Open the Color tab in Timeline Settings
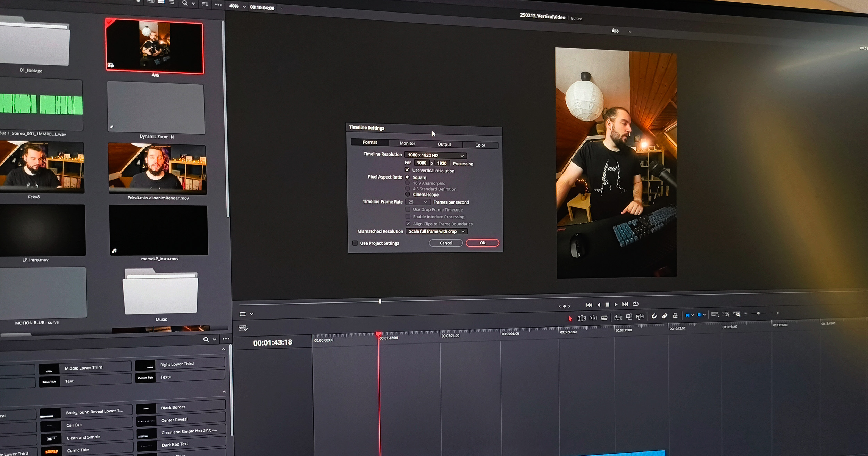The image size is (868, 456). (x=480, y=145)
